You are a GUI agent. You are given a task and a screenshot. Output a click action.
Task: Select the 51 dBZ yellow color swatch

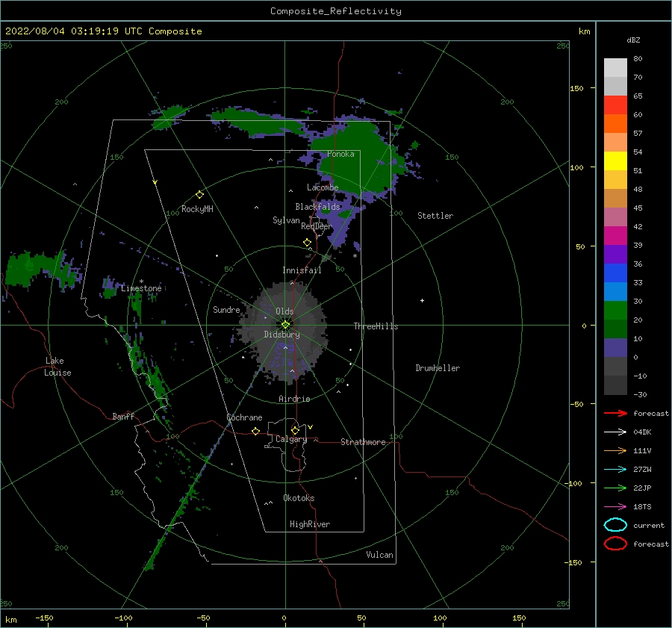click(615, 161)
